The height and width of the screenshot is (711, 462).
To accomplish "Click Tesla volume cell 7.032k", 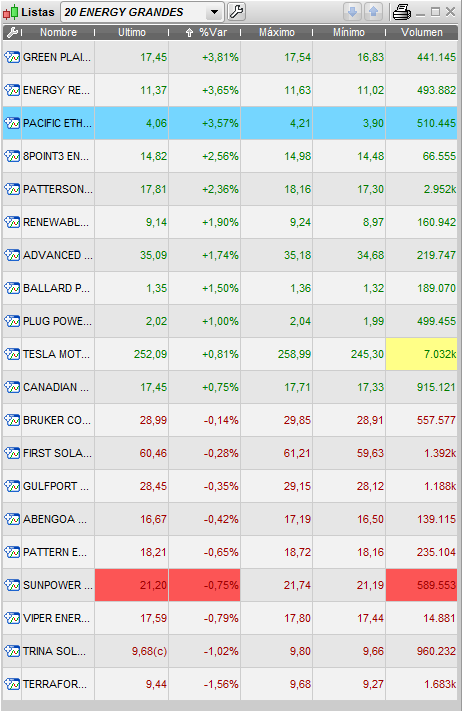I will 422,354.
